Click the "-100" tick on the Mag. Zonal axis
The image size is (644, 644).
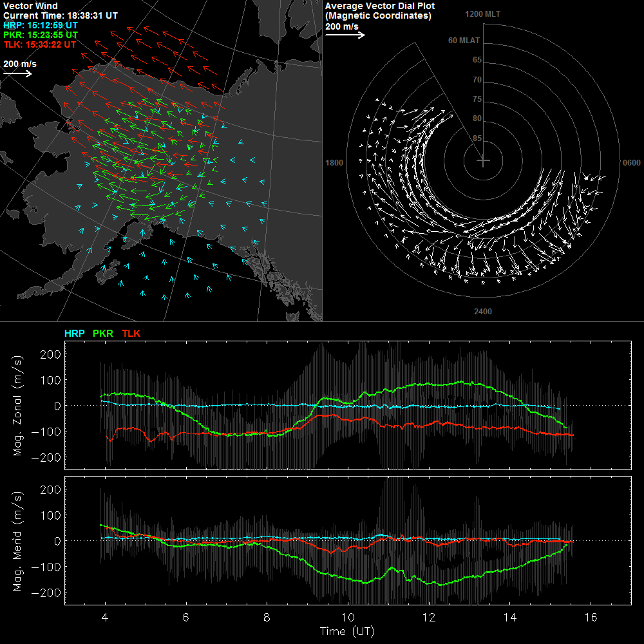click(47, 431)
